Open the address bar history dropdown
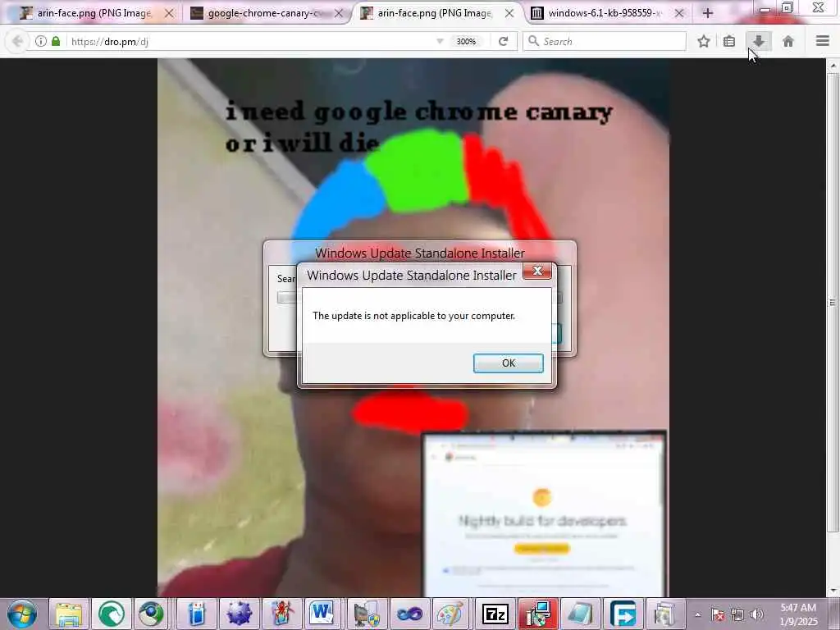Viewport: 840px width, 630px height. [x=440, y=41]
